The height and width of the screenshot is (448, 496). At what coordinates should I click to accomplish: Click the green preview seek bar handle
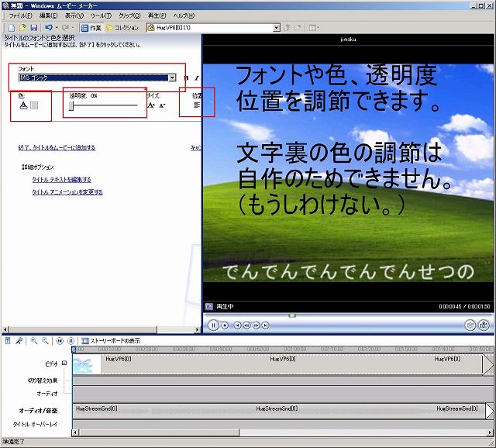click(x=292, y=315)
